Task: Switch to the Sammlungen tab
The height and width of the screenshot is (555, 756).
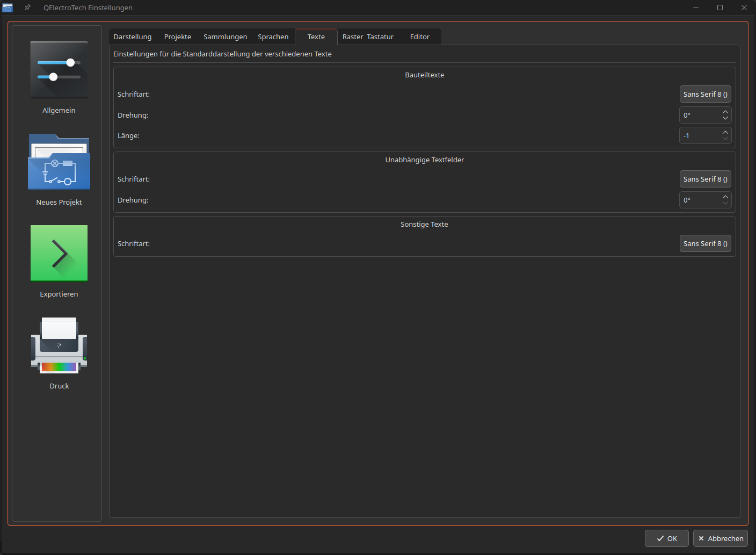Action: coord(225,37)
